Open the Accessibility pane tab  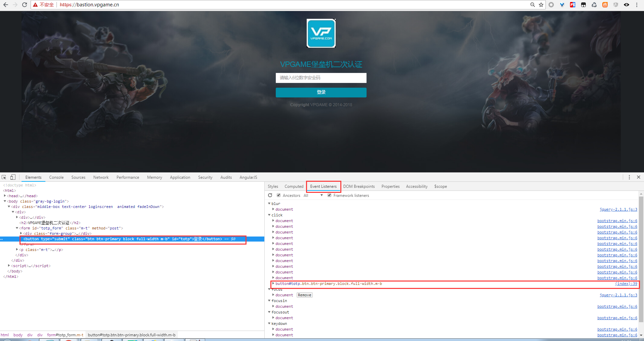click(x=417, y=186)
